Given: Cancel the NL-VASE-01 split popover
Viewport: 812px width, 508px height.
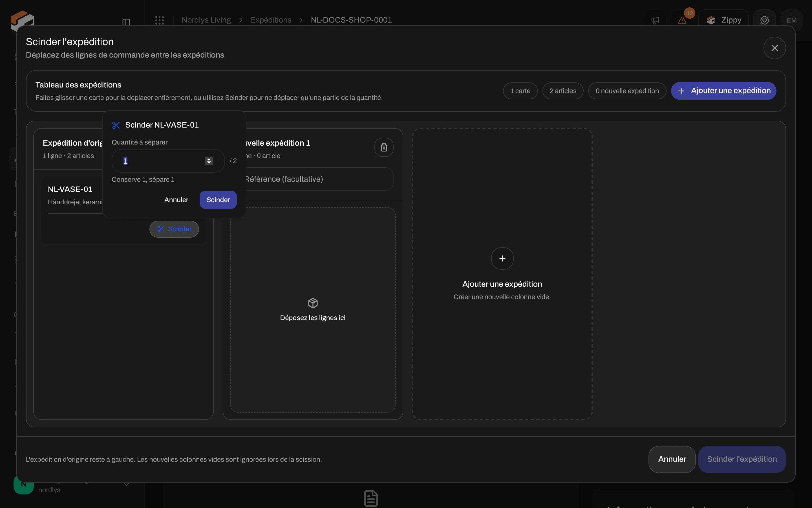Looking at the screenshot, I should 176,200.
